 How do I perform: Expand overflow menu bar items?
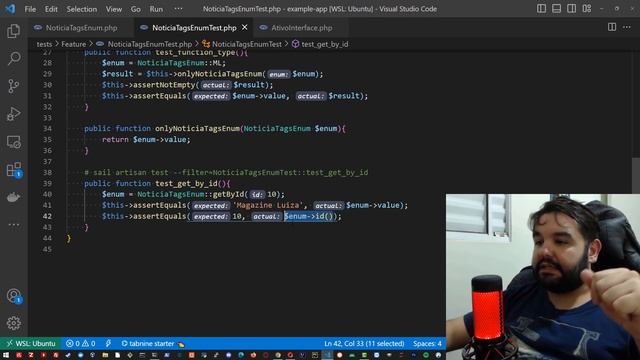click(x=178, y=9)
